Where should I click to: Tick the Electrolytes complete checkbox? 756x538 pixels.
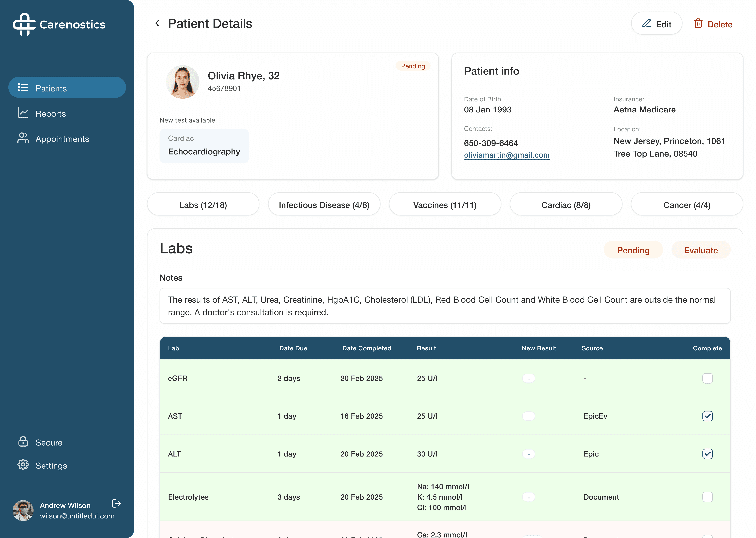(x=707, y=497)
